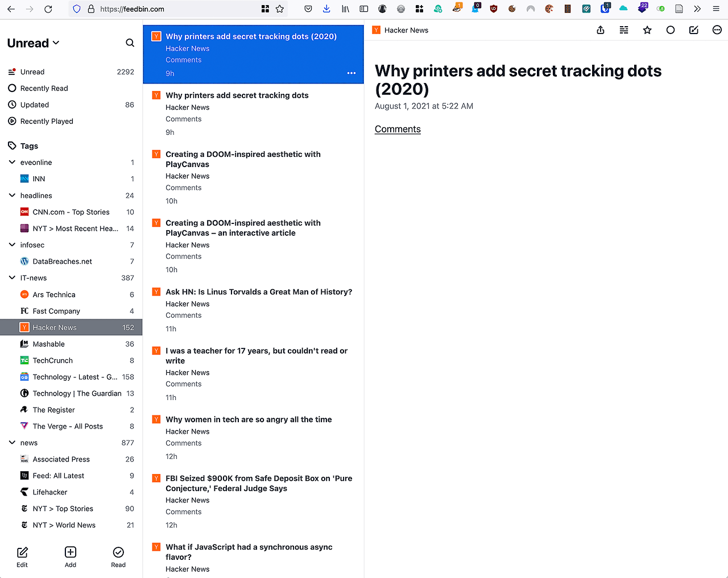Select Hacker News feed in sidebar
728x578 pixels.
[x=71, y=327]
